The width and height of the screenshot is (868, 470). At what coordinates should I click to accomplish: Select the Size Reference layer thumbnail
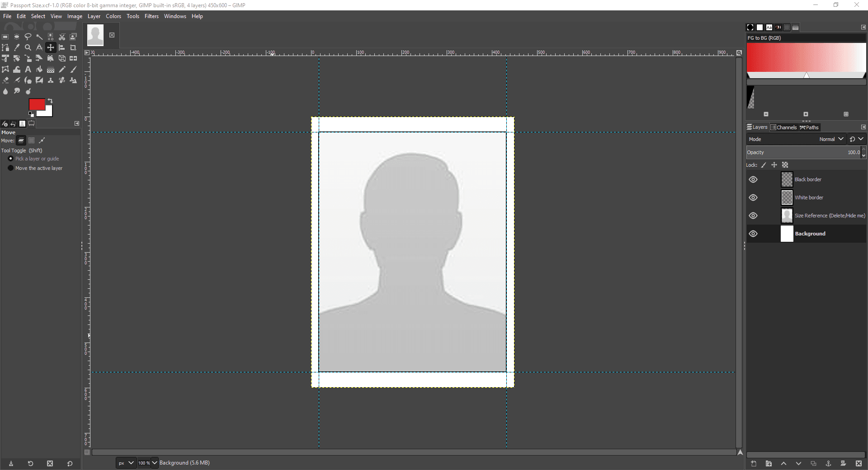[x=787, y=216]
